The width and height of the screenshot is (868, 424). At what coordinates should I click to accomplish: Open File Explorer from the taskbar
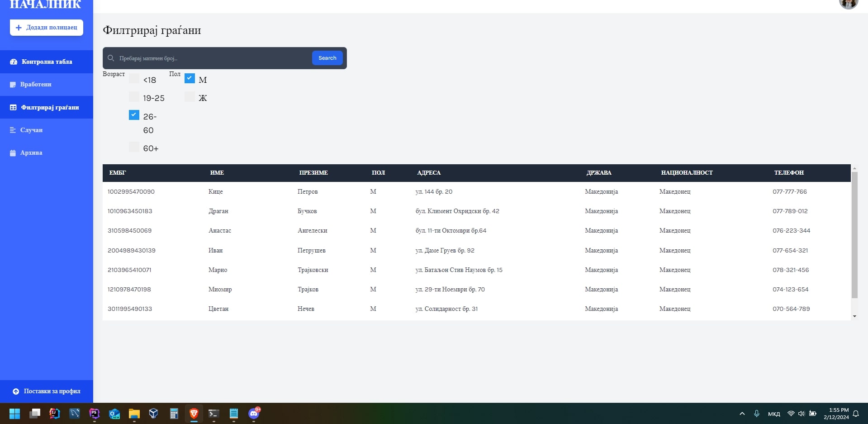[134, 413]
